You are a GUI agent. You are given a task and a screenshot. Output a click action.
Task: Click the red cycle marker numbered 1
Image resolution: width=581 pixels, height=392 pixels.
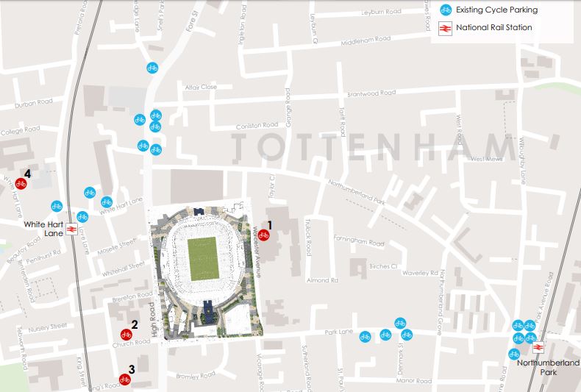[x=263, y=235]
